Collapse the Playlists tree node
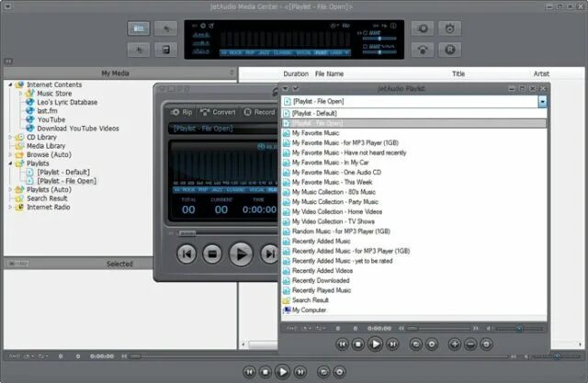 click(x=10, y=163)
